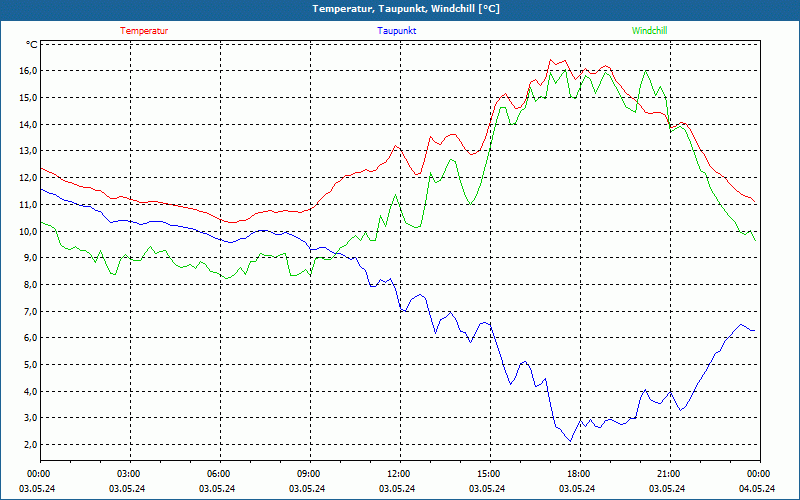The image size is (800, 500).
Task: Click the 09:00 time axis label
Action: [x=310, y=474]
